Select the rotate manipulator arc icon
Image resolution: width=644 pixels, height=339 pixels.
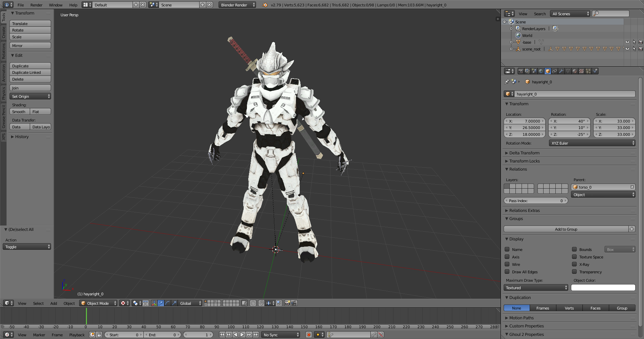(x=167, y=303)
